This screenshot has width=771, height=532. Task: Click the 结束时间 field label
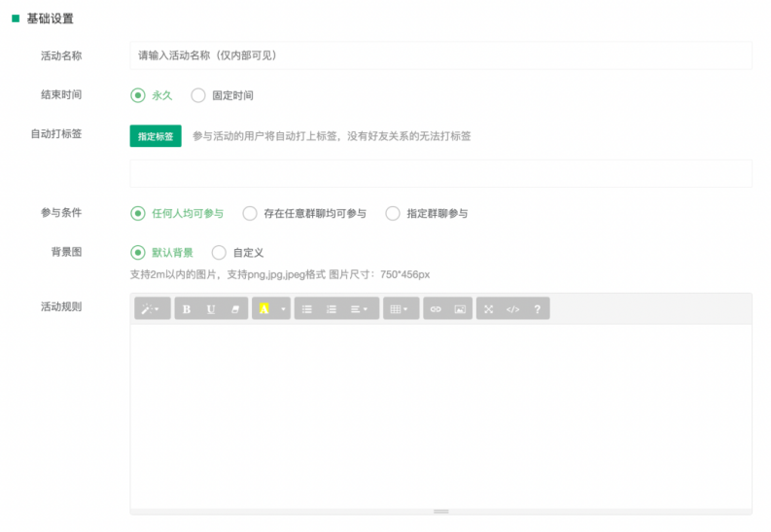coord(61,94)
